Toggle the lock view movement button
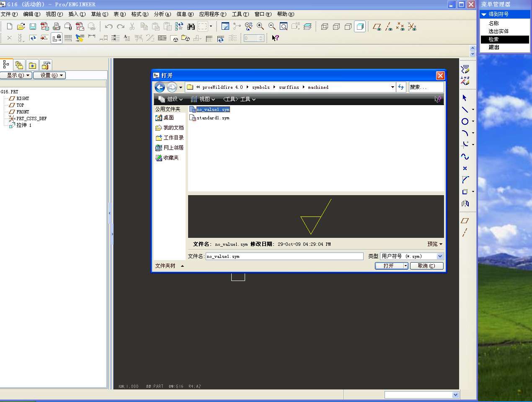 point(57,38)
